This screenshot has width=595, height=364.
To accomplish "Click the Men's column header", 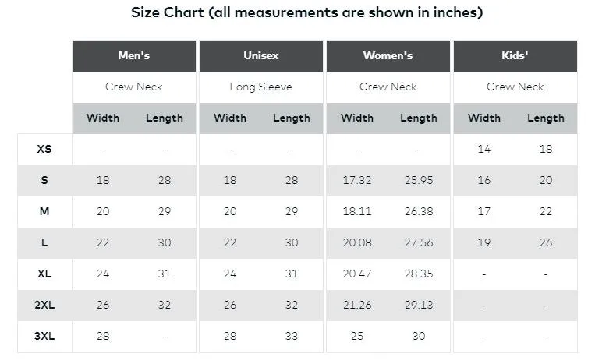I will (x=134, y=56).
